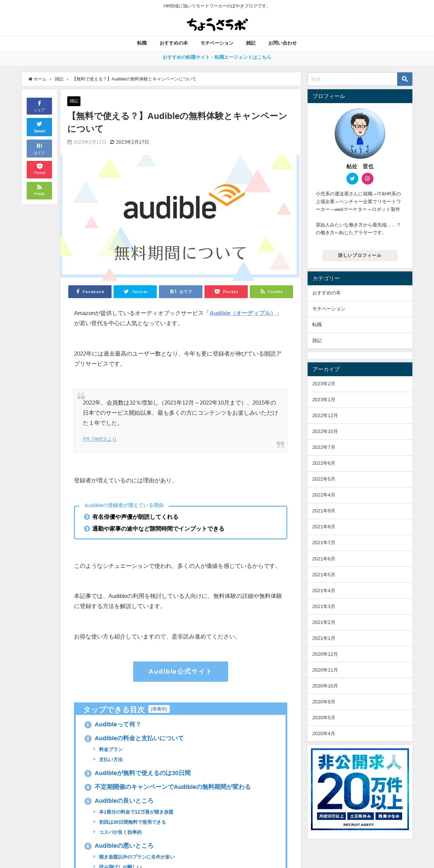Click the Tweet sidebar share button
This screenshot has width=434, height=868.
tap(39, 127)
